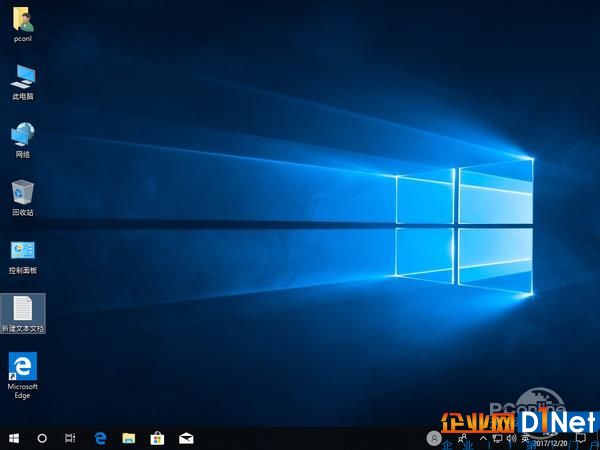This screenshot has height=450, width=600.
Task: Open the People icon in taskbar
Action: pyautogui.click(x=463, y=438)
